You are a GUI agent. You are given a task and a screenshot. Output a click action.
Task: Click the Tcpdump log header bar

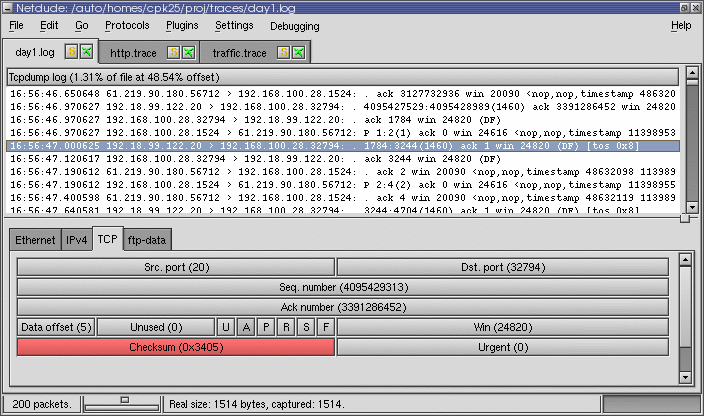point(343,77)
